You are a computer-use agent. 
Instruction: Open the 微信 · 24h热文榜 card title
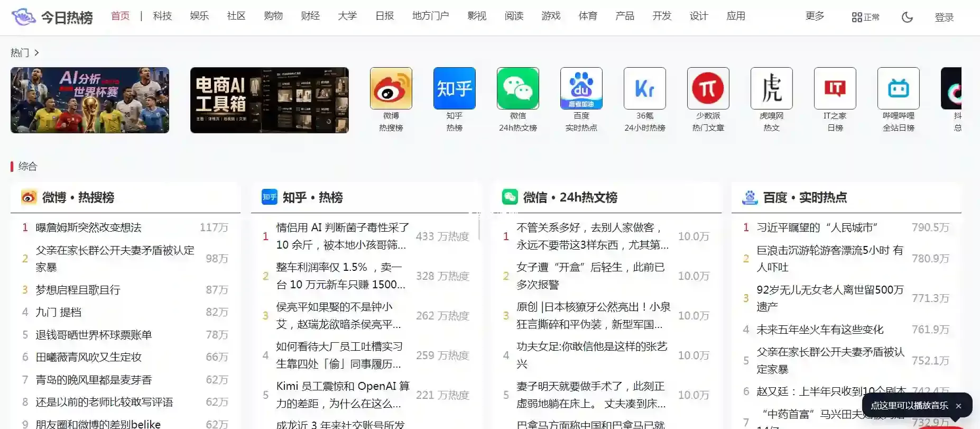pyautogui.click(x=570, y=197)
